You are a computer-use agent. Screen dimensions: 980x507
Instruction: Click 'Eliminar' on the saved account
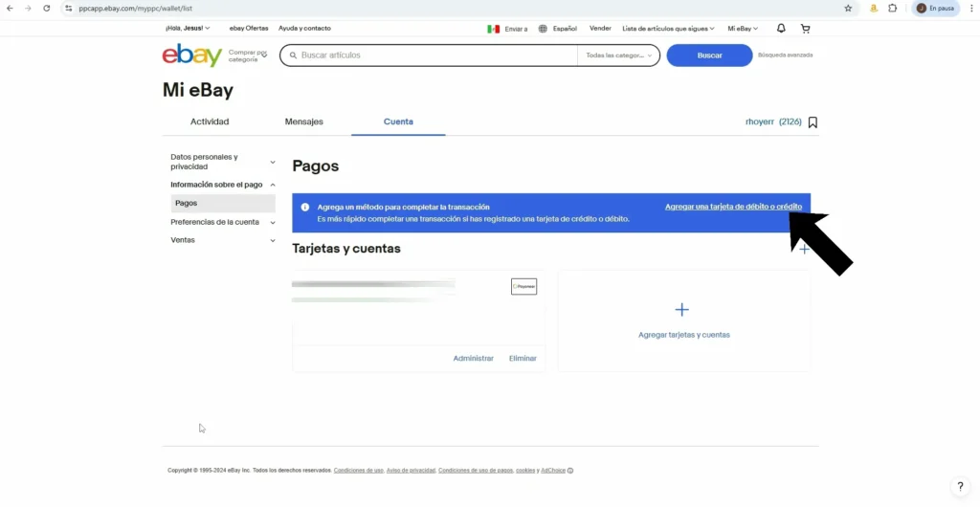tap(523, 359)
